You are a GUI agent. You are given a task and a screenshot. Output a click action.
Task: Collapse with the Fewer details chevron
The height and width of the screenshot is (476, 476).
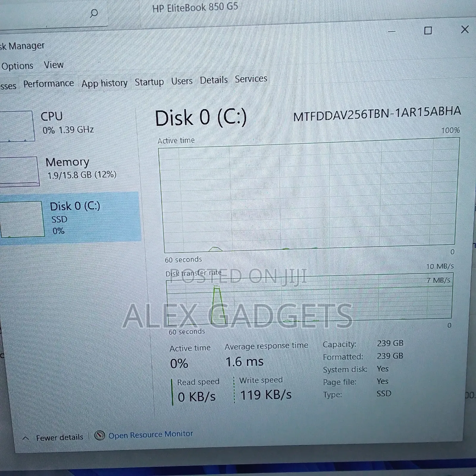coord(26,438)
